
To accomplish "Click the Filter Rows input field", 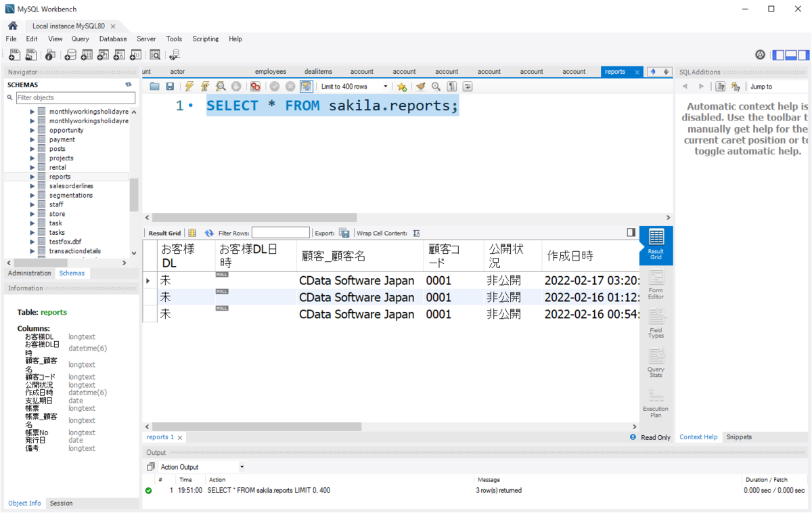I will [x=281, y=233].
